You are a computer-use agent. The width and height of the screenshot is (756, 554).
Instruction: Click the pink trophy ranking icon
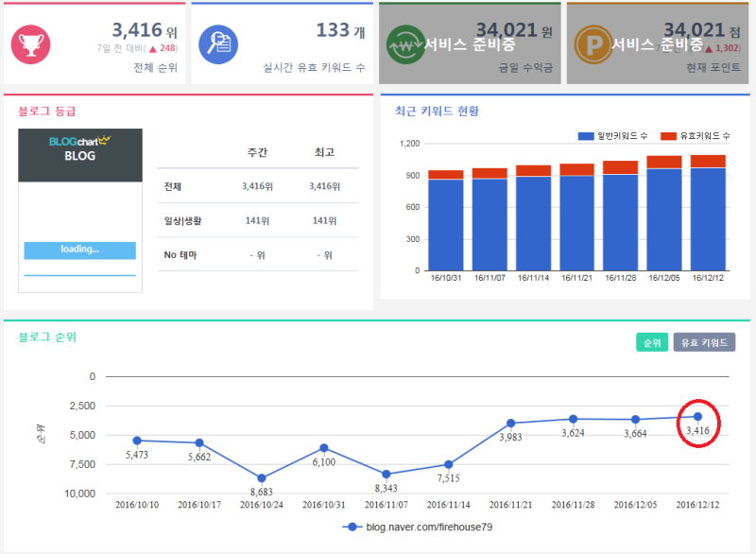click(x=30, y=44)
